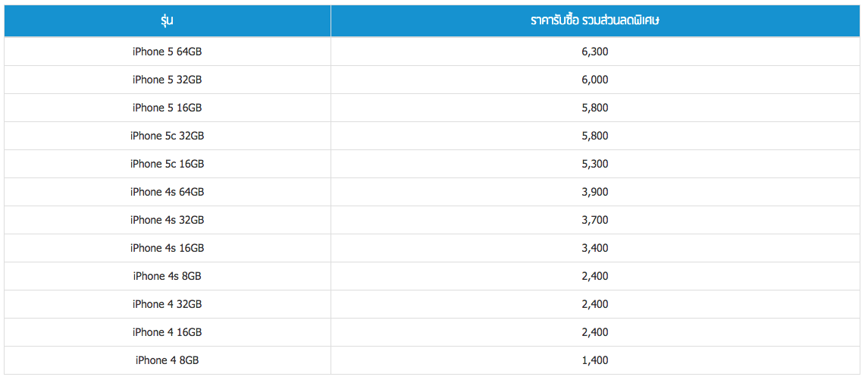This screenshot has width=868, height=383.
Task: Click the ราคารับซื้อ รวมส่วนลดพิเศษ column header
Action: [595, 20]
